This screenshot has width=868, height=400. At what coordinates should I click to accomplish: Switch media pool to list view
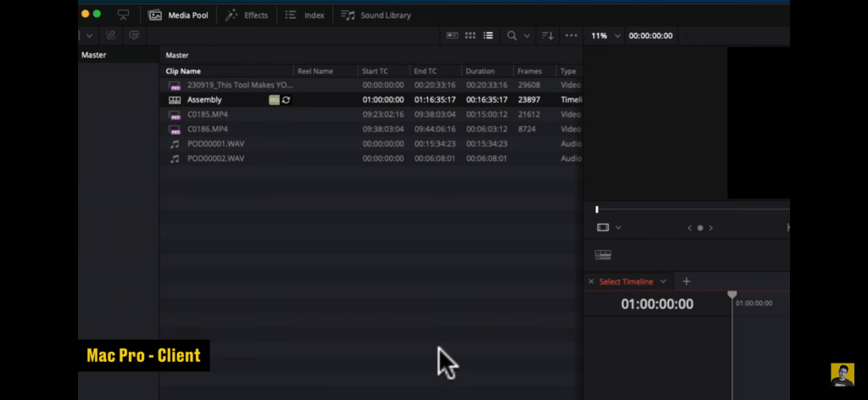pyautogui.click(x=487, y=36)
